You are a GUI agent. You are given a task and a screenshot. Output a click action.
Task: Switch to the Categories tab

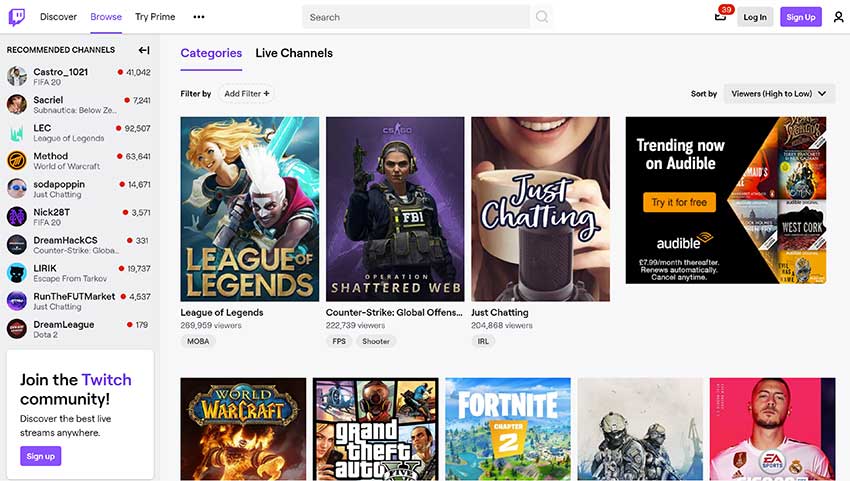pos(211,53)
